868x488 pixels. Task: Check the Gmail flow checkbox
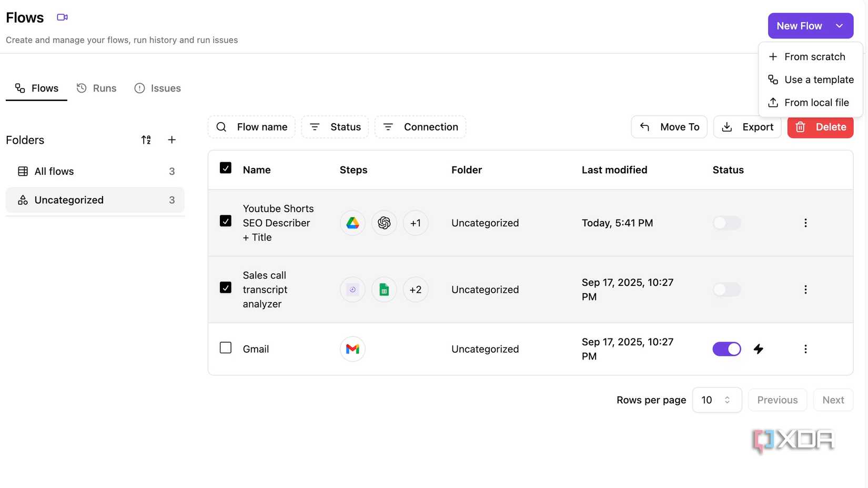coord(225,347)
